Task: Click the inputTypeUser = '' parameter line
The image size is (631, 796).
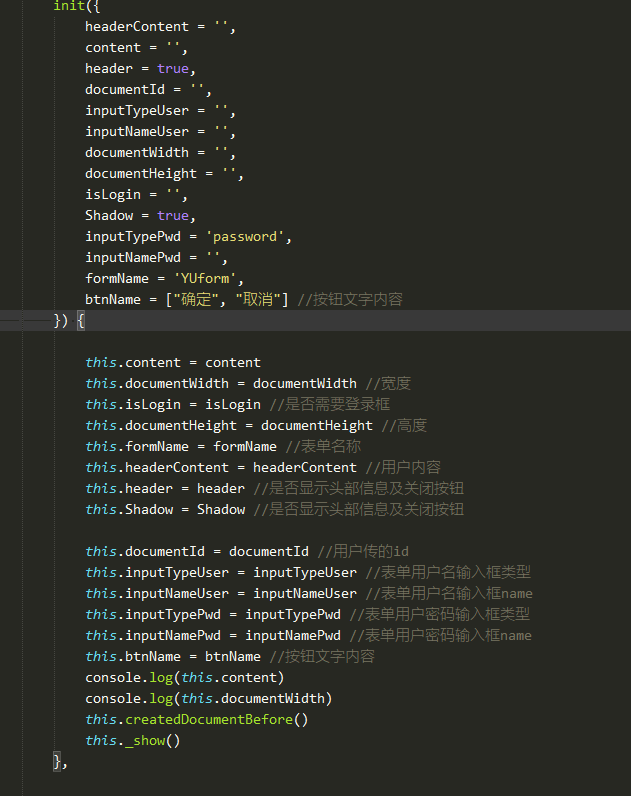Action: pyautogui.click(x=160, y=111)
